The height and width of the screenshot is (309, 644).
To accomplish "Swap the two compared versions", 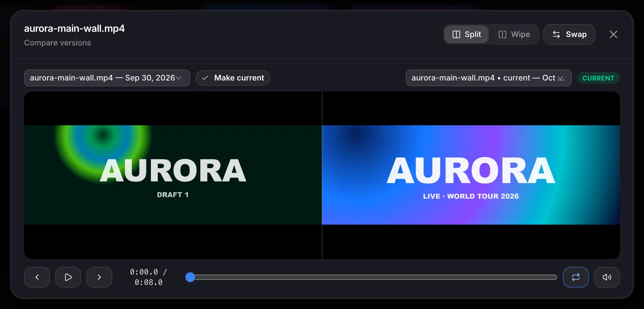I will point(569,34).
